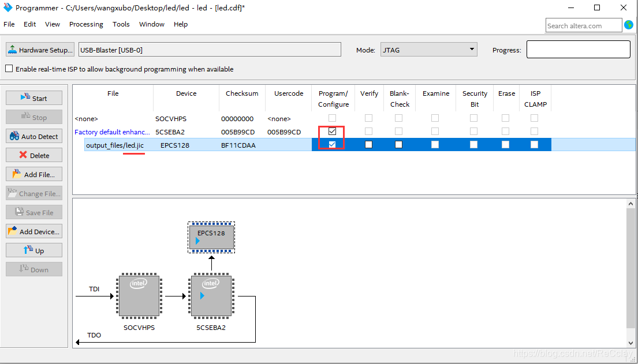The width and height of the screenshot is (638, 364).
Task: Open the Add Device dialog
Action: [x=33, y=231]
